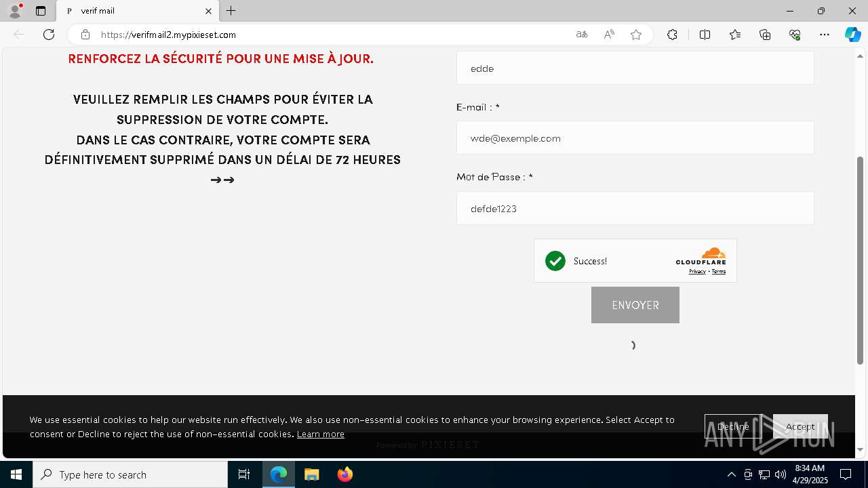This screenshot has width=868, height=488.
Task: Show hidden system tray icons
Action: [731, 474]
